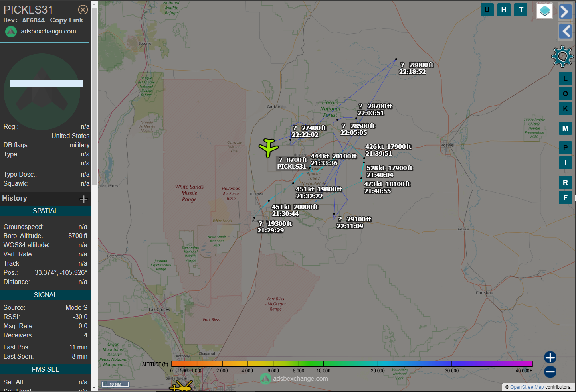Toggle the T map button
The height and width of the screenshot is (392, 576).
click(x=521, y=10)
